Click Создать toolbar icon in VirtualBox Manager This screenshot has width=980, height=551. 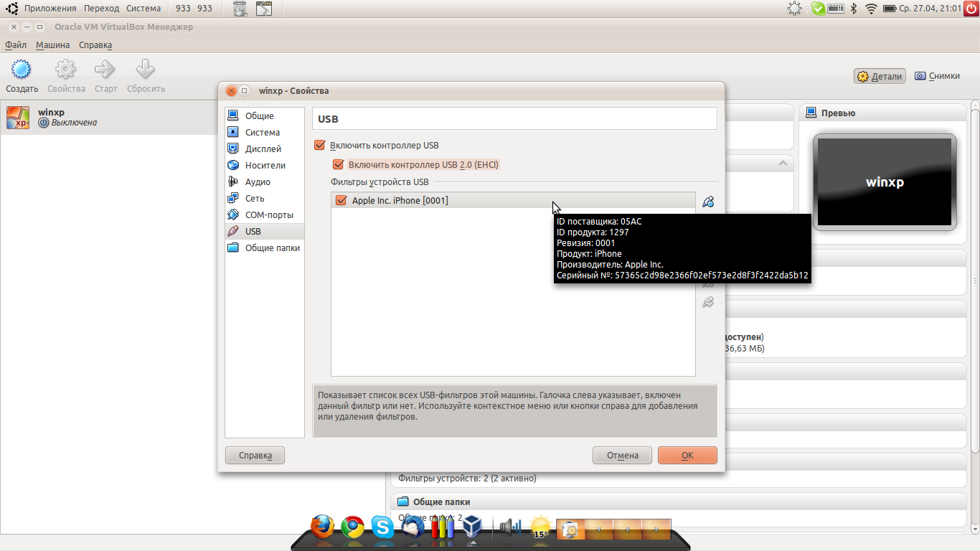click(22, 77)
